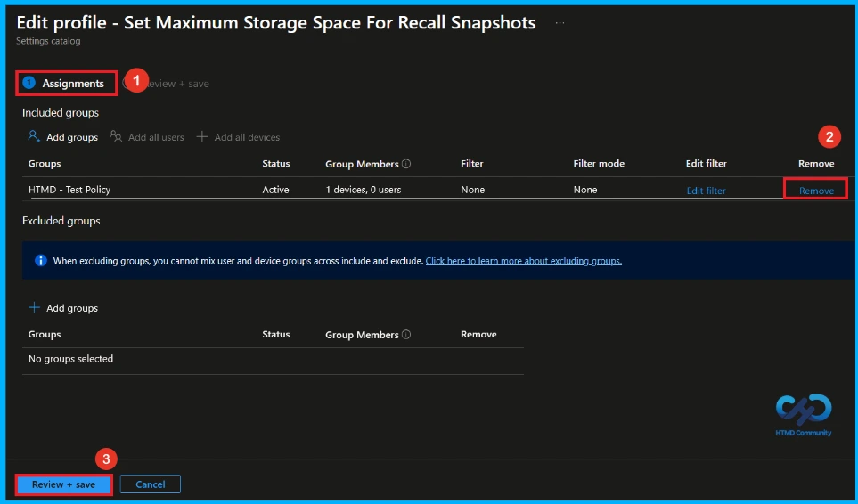858x504 pixels.
Task: Open the ellipsis menu beside profile title
Action: tap(560, 23)
